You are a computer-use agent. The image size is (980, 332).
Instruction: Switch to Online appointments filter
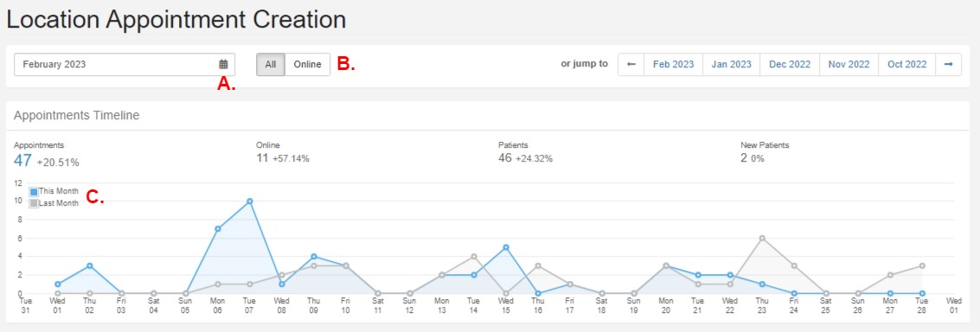point(308,64)
